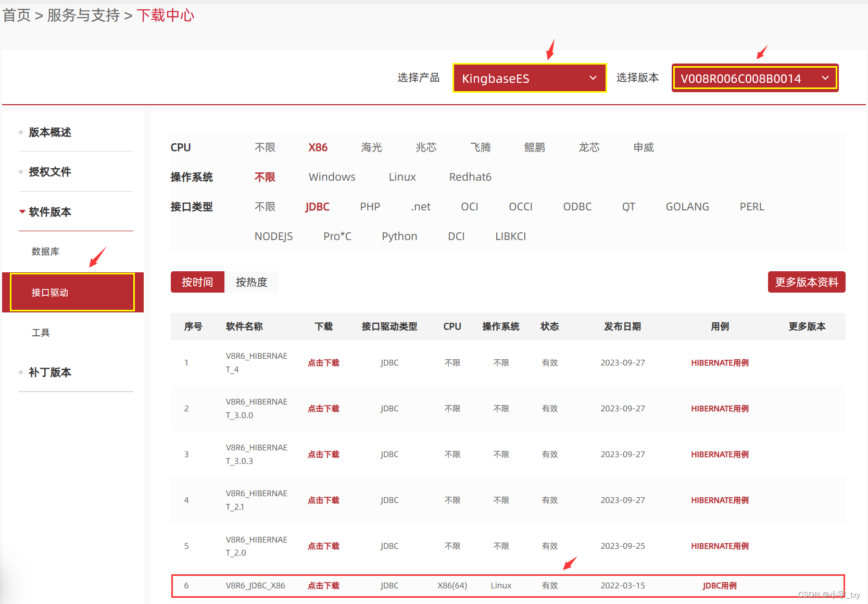The image size is (868, 604).
Task: Download V8R6_HIBERNAET_3.0.0 via 点击下载
Action: (323, 409)
